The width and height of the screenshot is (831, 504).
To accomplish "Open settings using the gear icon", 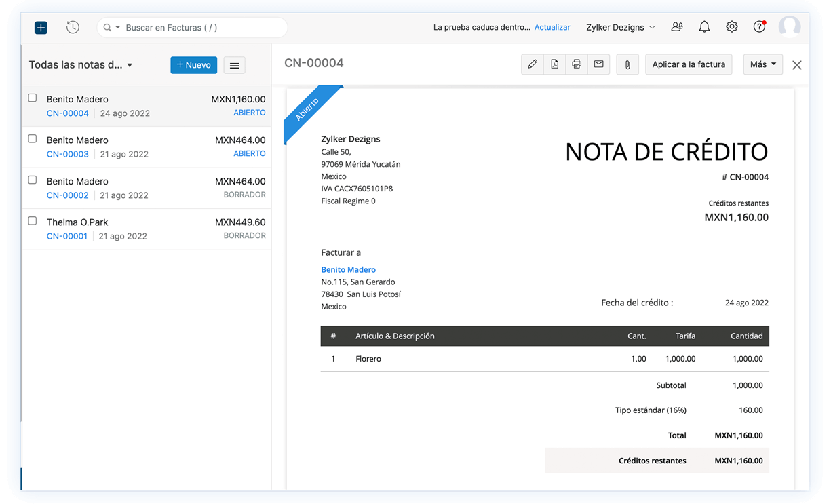I will click(x=731, y=26).
